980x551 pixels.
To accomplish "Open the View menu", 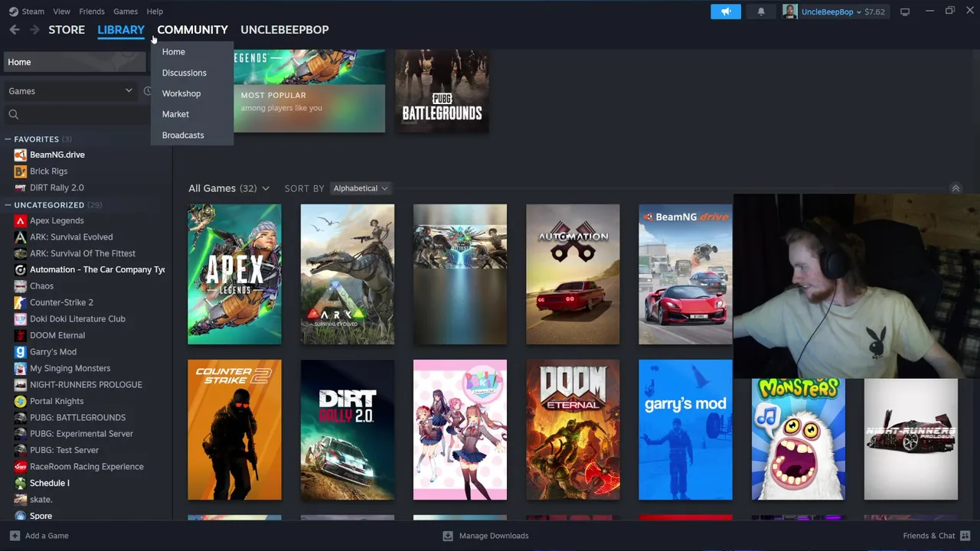I will click(61, 11).
